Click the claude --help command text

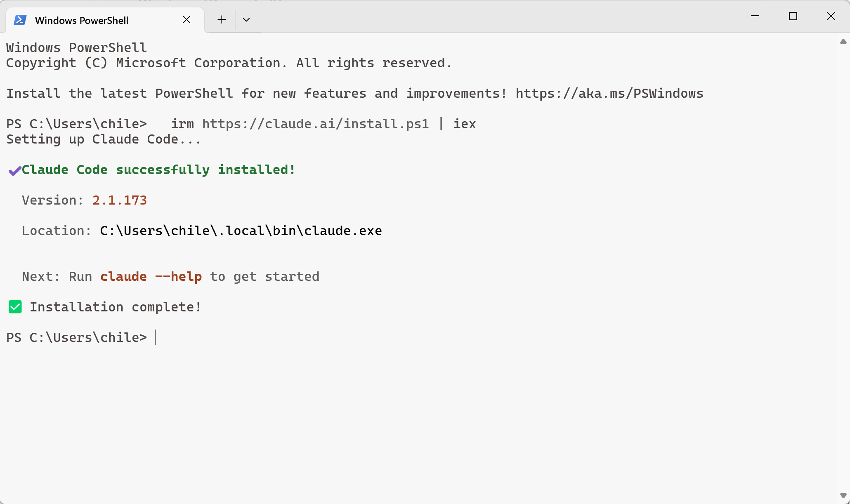pos(151,277)
